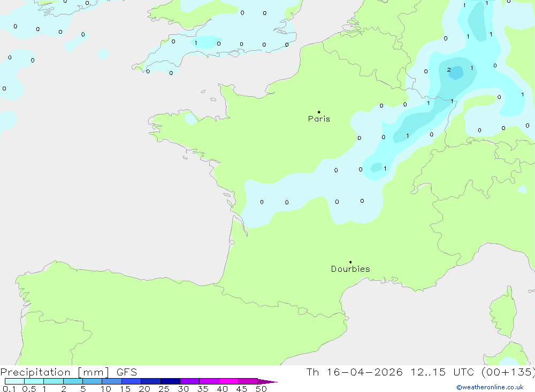Screen dimensions: 535x392
Task: Select the 5–10 mm legend swatch
Action: 93,381
